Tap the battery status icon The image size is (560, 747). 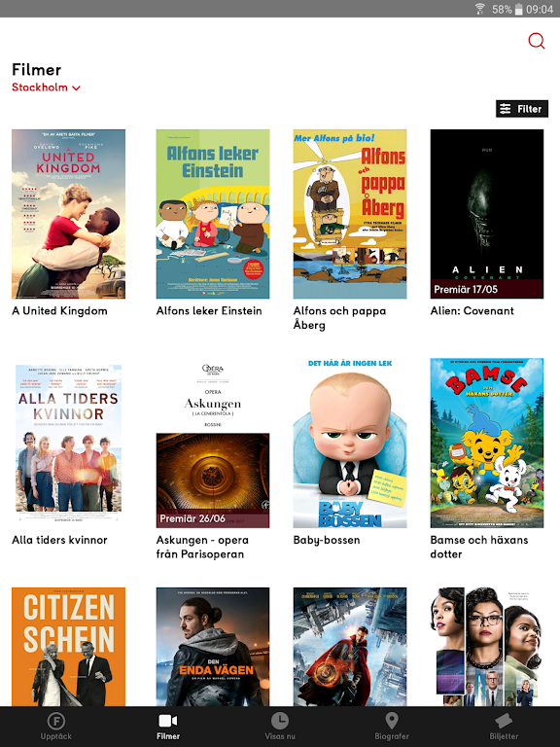pos(518,9)
